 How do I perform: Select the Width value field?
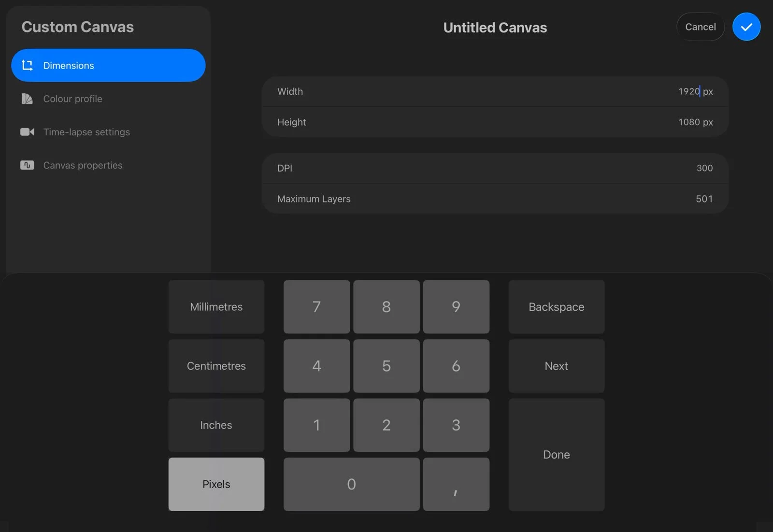coord(495,91)
